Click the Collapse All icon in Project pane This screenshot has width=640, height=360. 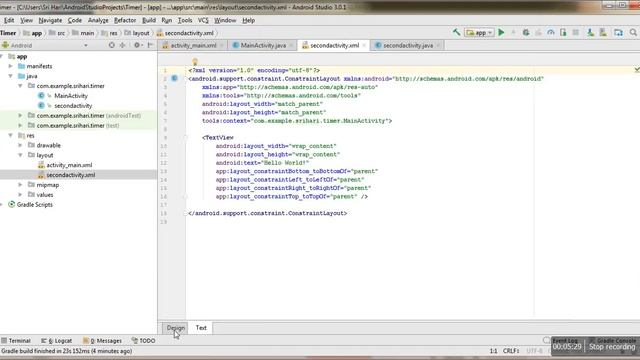[x=122, y=45]
